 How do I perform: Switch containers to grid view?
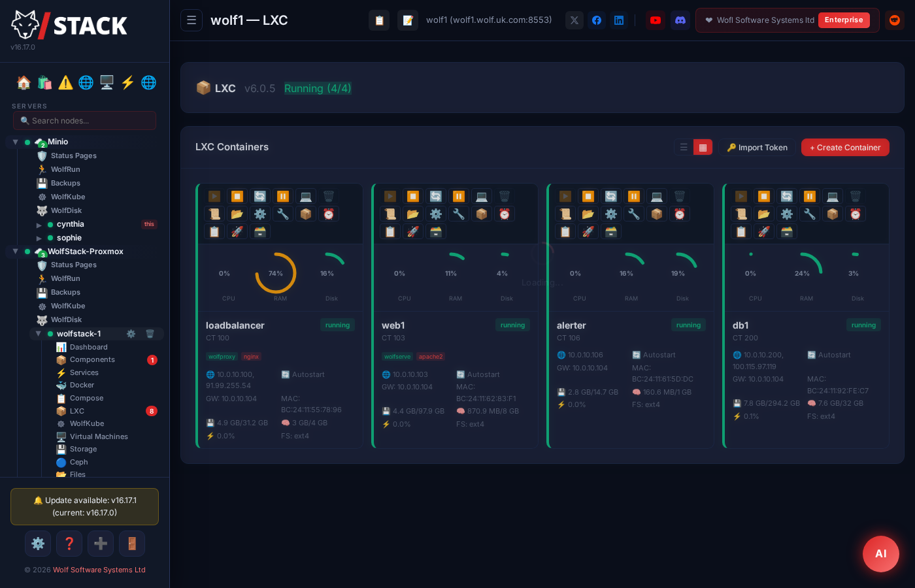pyautogui.click(x=703, y=147)
